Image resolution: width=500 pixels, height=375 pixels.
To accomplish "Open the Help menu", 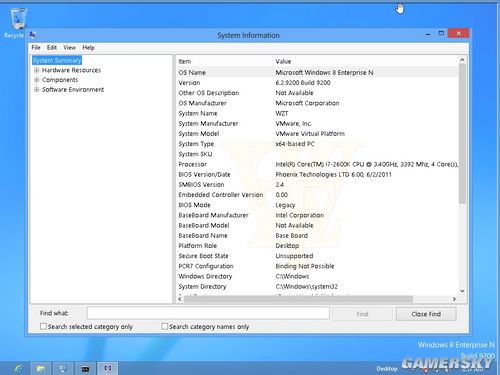I will click(88, 48).
